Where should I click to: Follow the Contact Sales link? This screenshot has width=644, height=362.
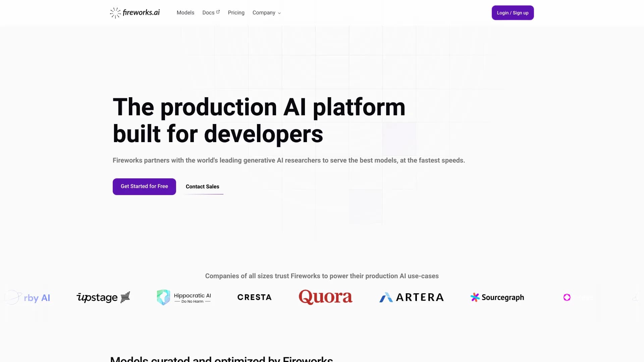click(x=202, y=187)
